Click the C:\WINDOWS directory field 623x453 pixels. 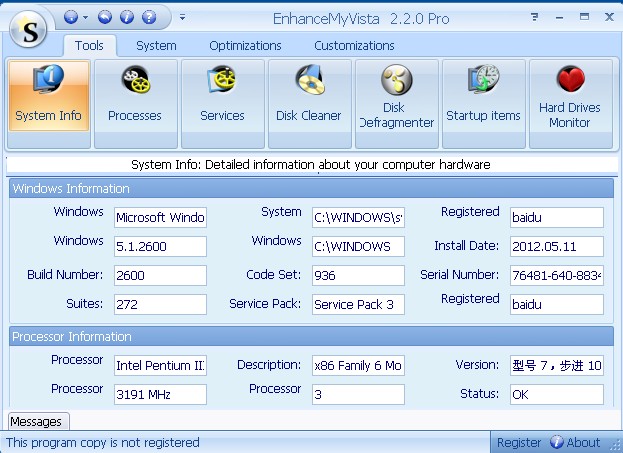coord(358,246)
